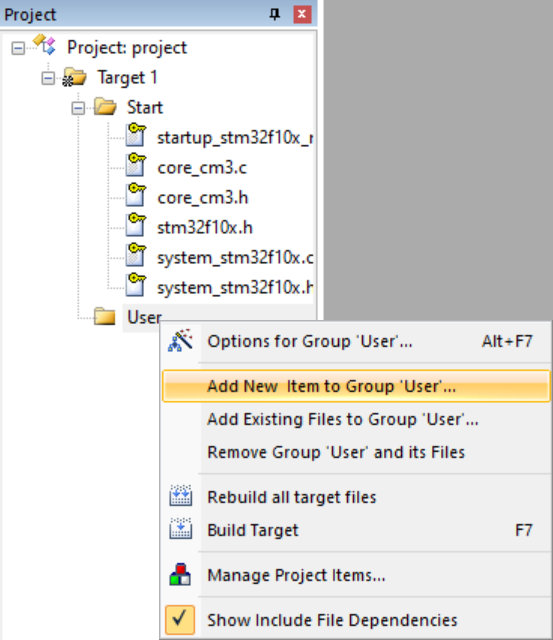This screenshot has height=640, width=553.
Task: Click the F7 shortcut text
Action: (x=524, y=530)
